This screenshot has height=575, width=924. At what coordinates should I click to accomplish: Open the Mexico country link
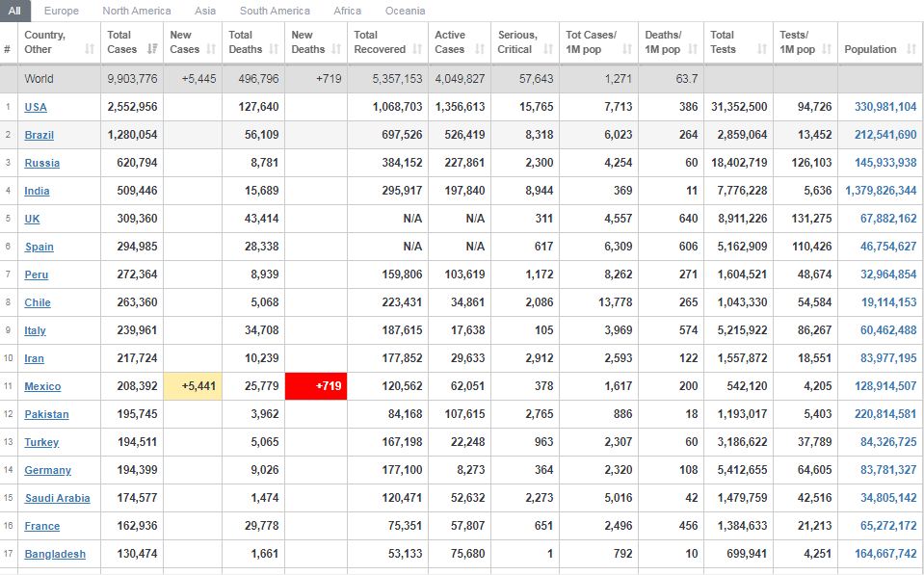click(x=42, y=386)
